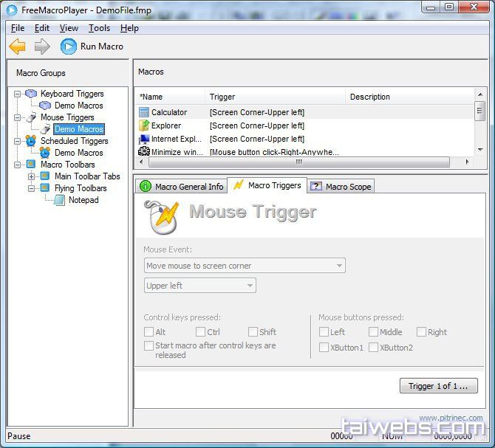495x448 pixels.
Task: Click the Notepad toolbar item icon
Action: point(60,200)
